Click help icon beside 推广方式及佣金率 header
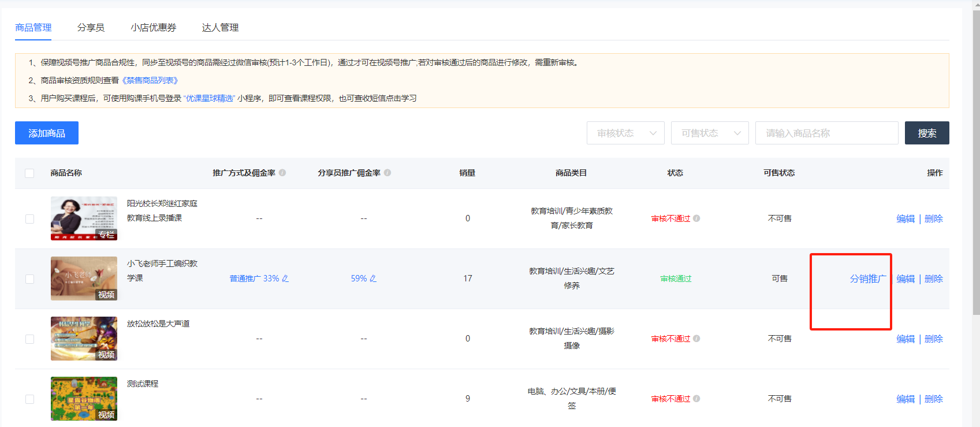This screenshot has height=427, width=980. pyautogui.click(x=282, y=173)
